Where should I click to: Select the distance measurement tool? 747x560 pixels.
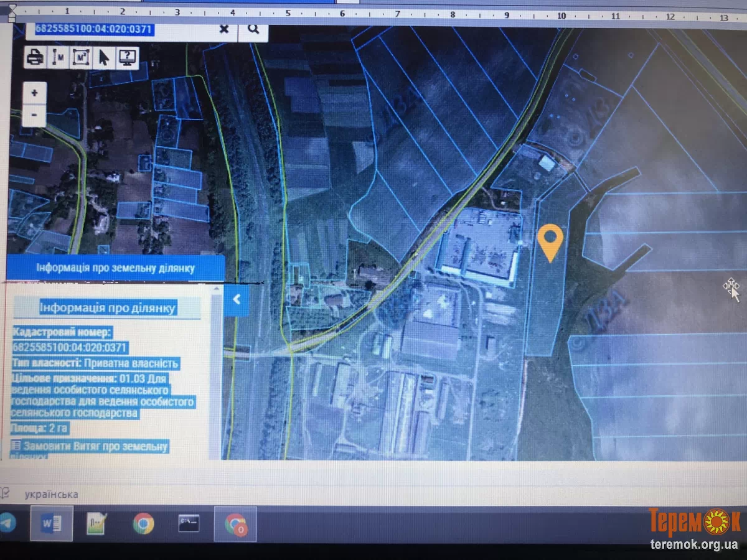click(x=57, y=57)
